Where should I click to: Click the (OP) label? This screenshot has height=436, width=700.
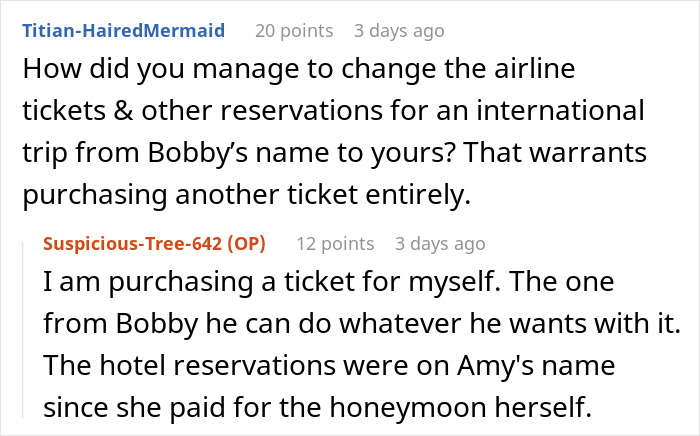(246, 244)
